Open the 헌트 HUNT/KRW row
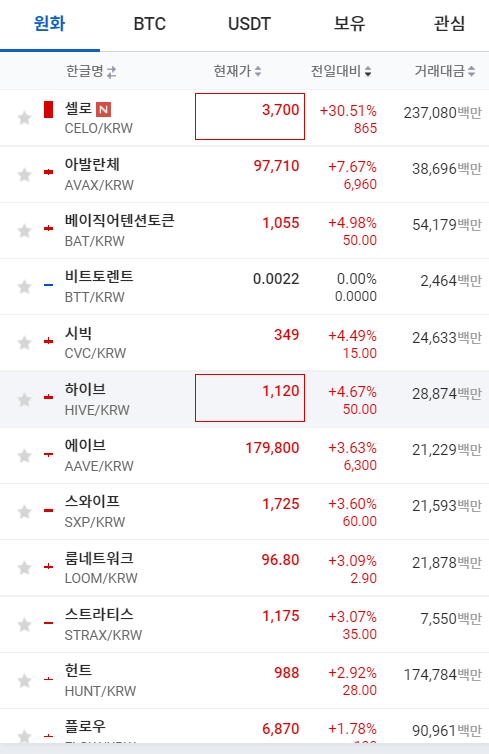The width and height of the screenshot is (489, 754). (244, 680)
